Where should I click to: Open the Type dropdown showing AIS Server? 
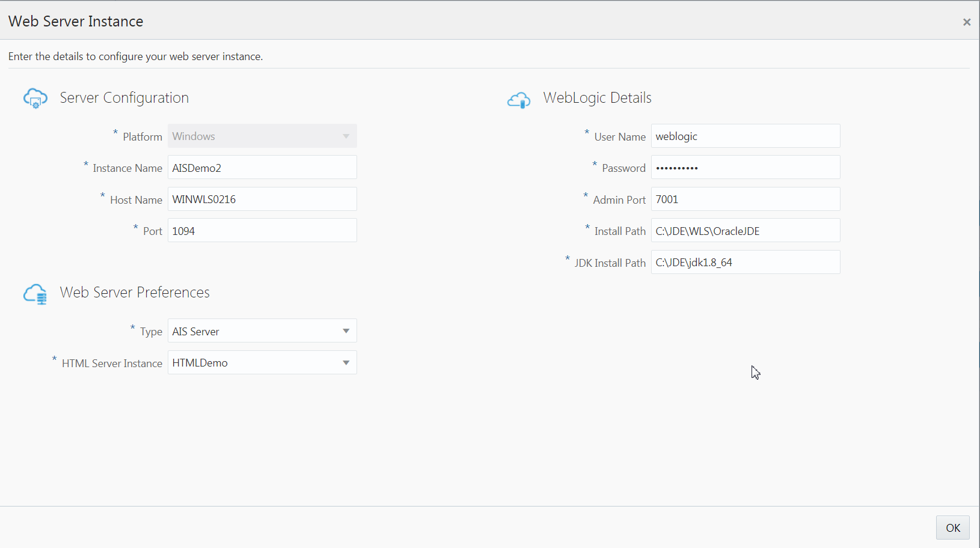(x=262, y=330)
